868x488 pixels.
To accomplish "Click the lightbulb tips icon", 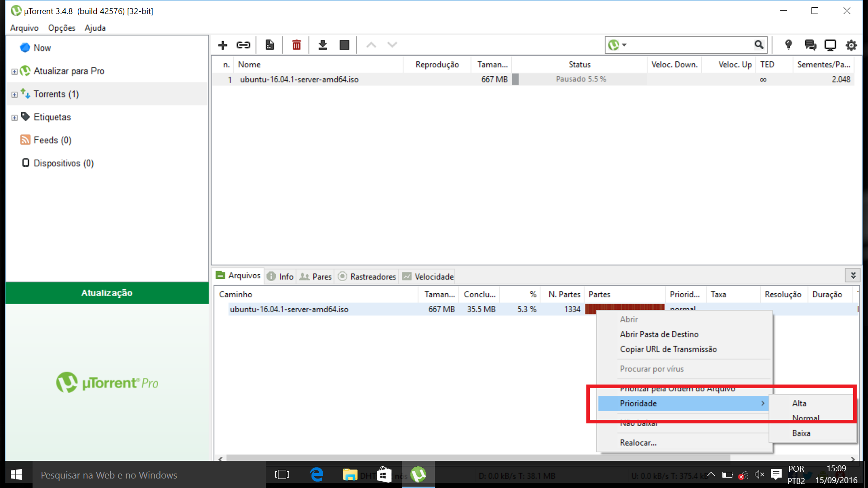I will (x=788, y=45).
